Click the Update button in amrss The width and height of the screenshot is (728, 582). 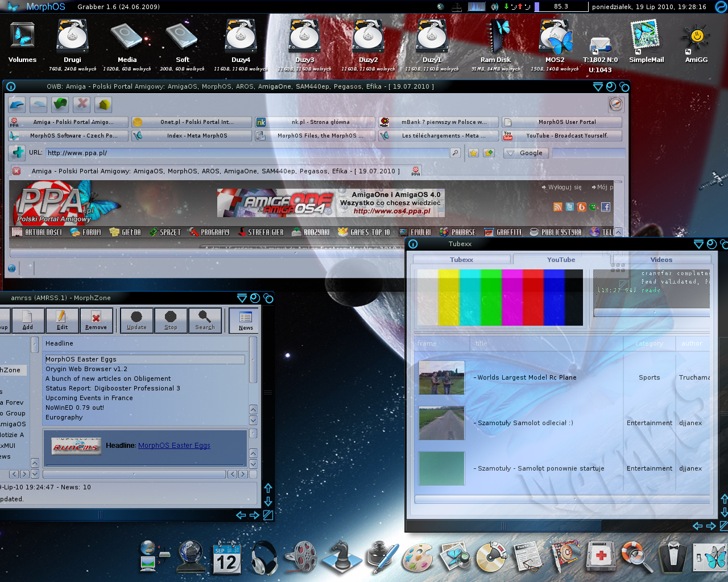tap(136, 320)
